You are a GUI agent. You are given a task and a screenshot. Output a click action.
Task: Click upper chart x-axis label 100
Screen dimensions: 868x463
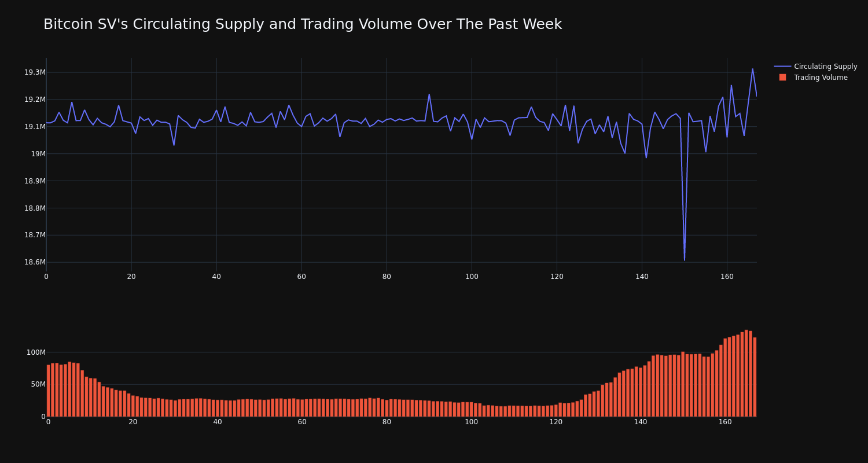[472, 277]
